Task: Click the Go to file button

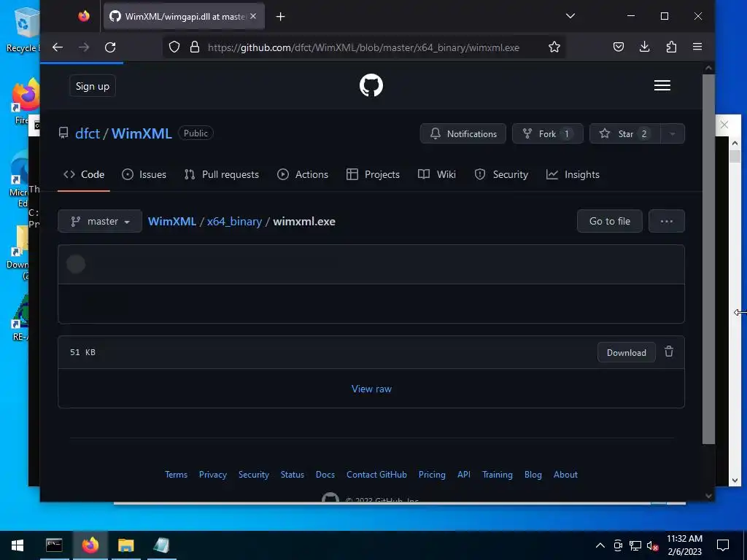Action: pyautogui.click(x=609, y=222)
